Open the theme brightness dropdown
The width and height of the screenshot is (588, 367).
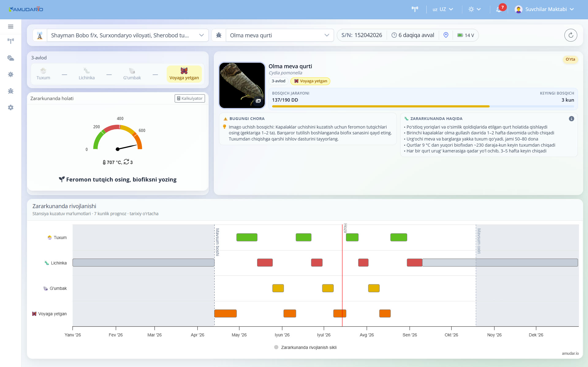click(x=475, y=9)
